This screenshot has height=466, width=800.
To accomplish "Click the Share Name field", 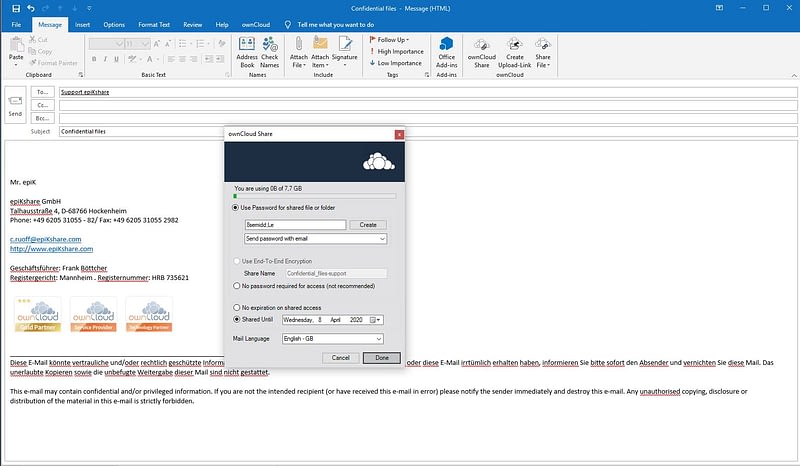I will pyautogui.click(x=336, y=274).
